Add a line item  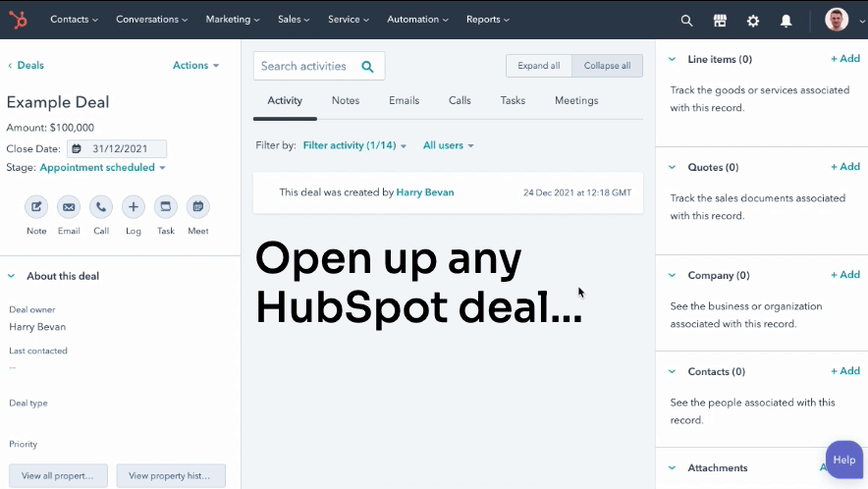pos(844,59)
